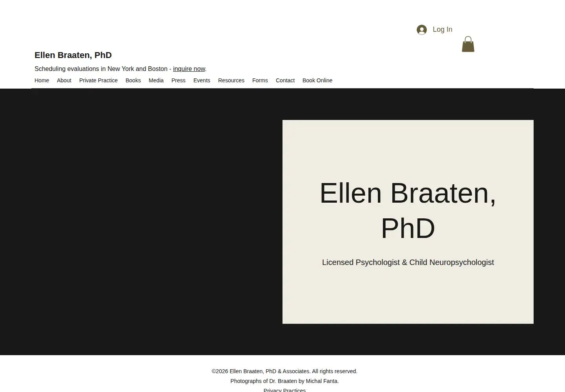Open the Books menu item
Image resolution: width=565 pixels, height=392 pixels.
tap(133, 80)
